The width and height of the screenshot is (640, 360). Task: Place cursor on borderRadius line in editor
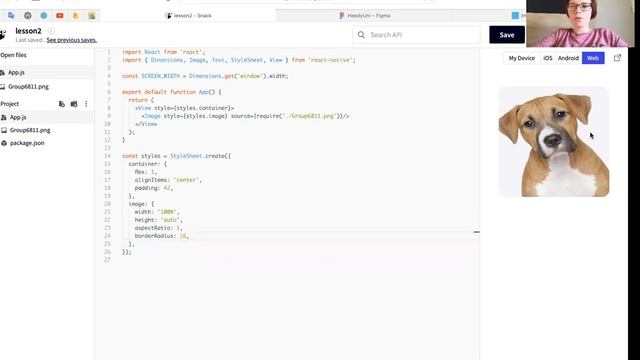(x=162, y=236)
